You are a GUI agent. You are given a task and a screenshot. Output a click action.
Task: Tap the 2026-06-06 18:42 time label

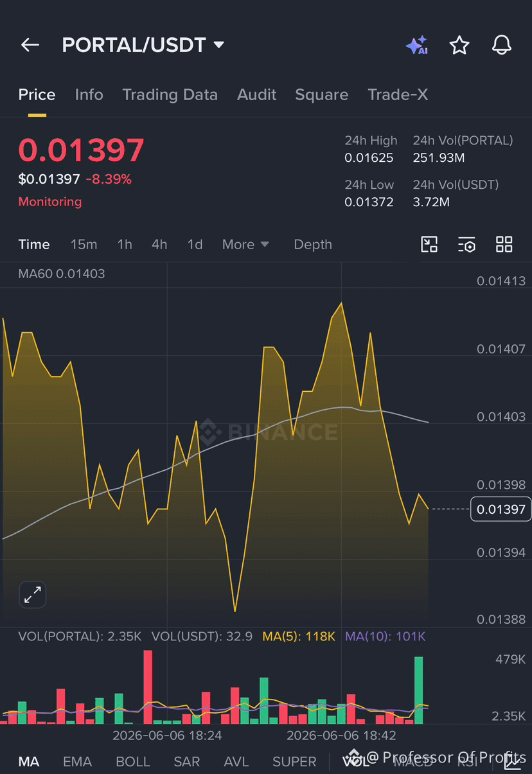point(341,735)
